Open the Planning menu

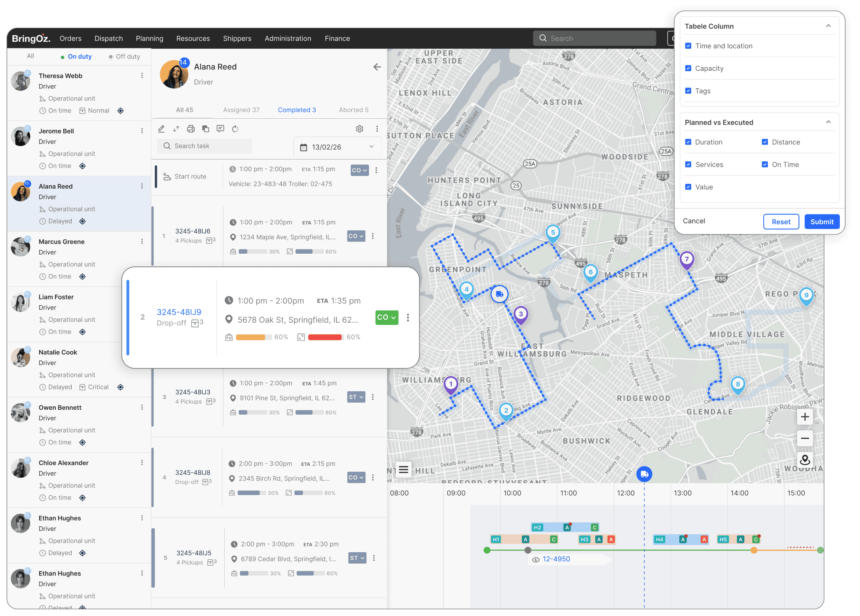coord(149,39)
